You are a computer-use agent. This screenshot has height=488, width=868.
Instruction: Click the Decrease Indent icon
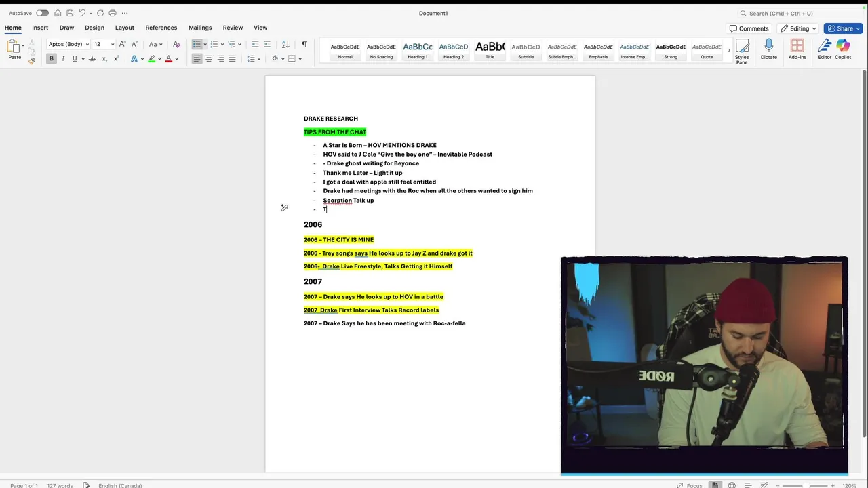tap(255, 44)
